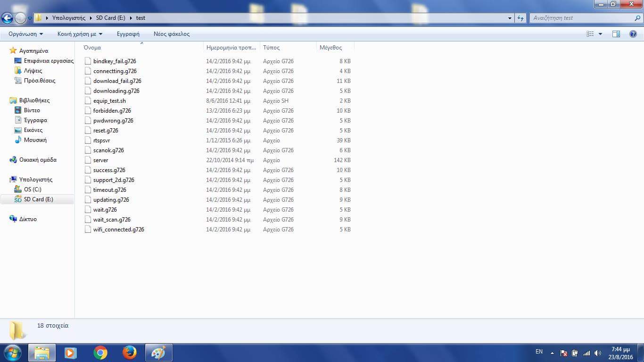Click the Action Center flag tray icon
This screenshot has height=362, width=644.
[x=563, y=353]
